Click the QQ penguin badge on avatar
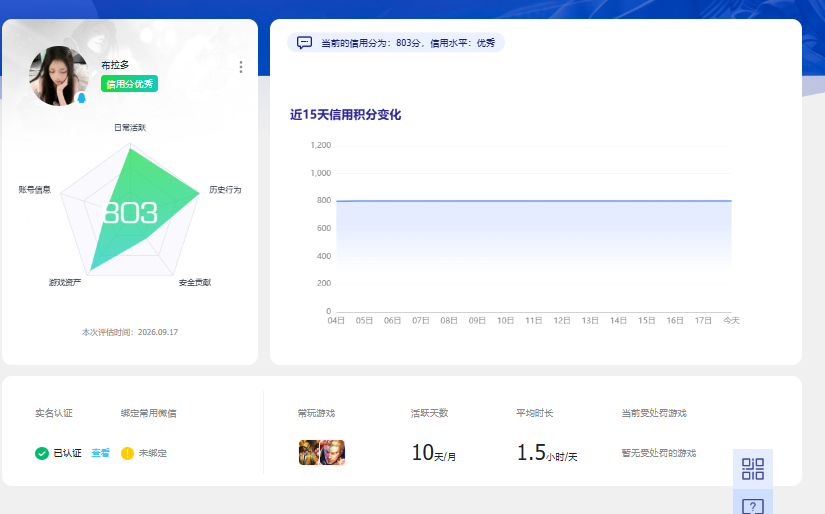This screenshot has height=514, width=825. [x=82, y=98]
